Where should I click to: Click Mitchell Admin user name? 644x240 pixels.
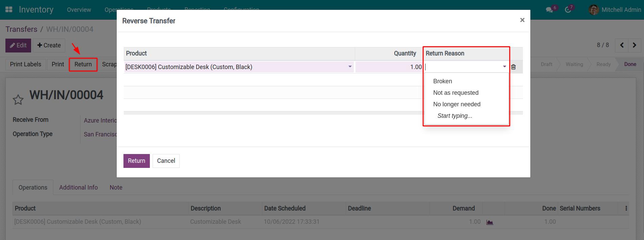[621, 10]
